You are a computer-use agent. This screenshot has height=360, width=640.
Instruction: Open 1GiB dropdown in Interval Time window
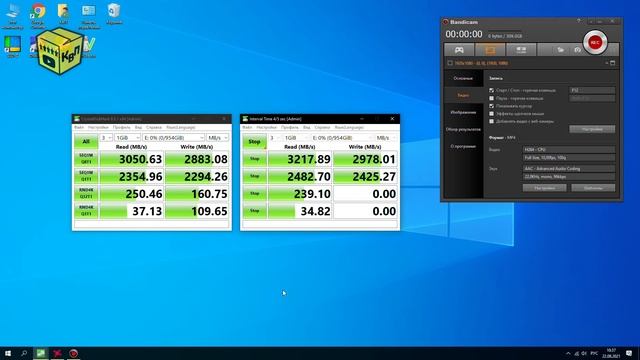point(296,138)
